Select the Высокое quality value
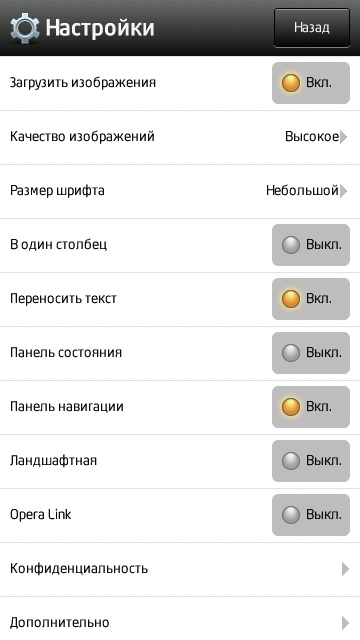 pos(312,136)
